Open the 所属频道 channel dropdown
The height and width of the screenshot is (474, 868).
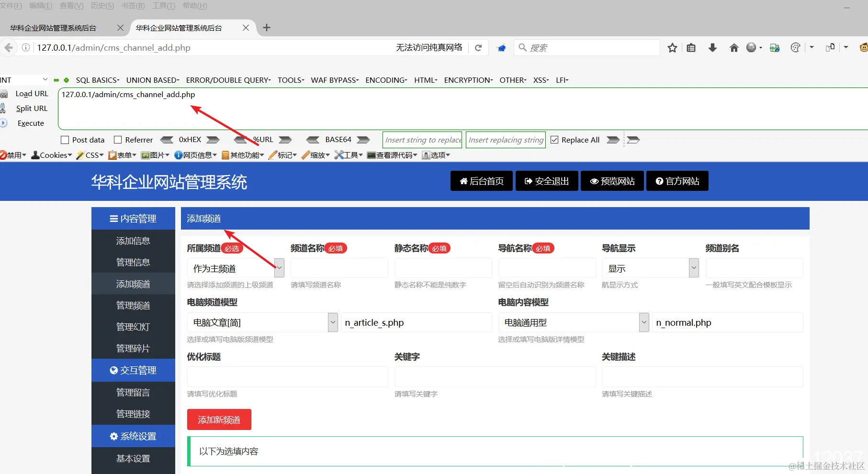click(x=279, y=268)
